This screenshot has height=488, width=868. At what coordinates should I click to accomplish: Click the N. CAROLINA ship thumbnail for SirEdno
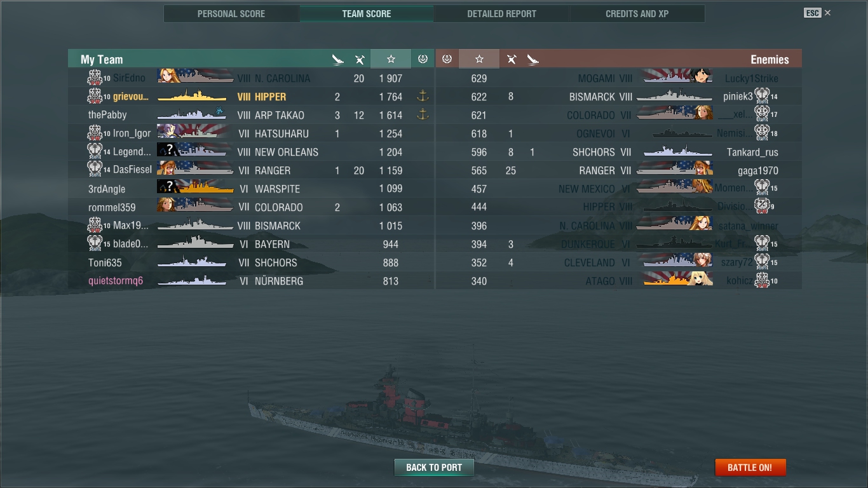196,77
